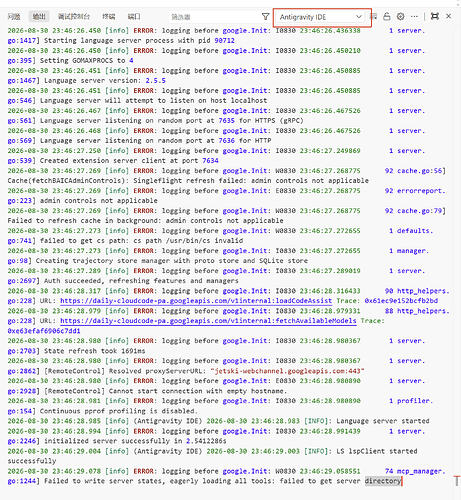Select the 输出 (Output) tab
461x500 pixels.
pyautogui.click(x=39, y=16)
